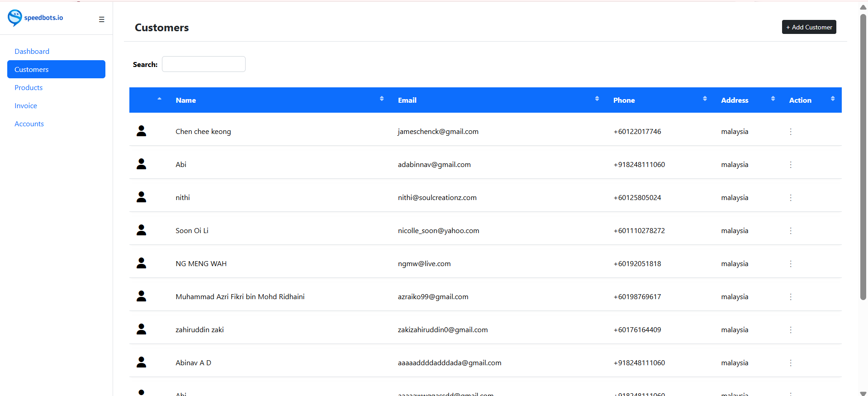Open action menu for Chen chee keong

(791, 132)
